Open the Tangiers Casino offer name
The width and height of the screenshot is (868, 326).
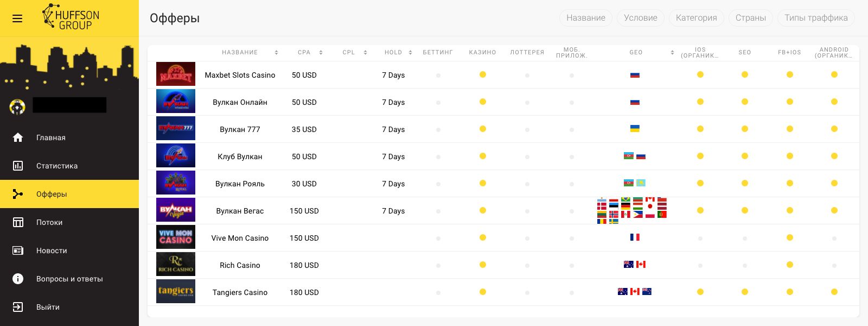[240, 292]
